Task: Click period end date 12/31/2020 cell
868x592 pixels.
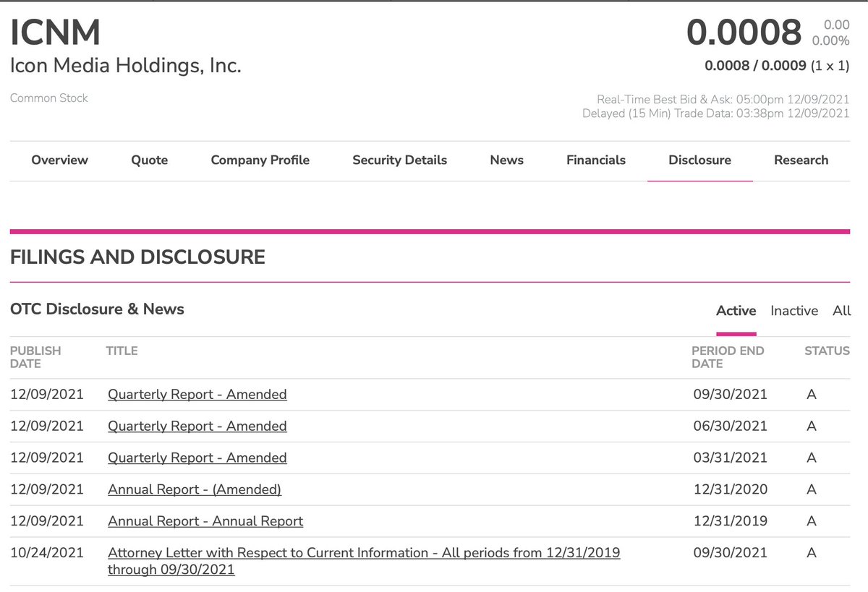Action: click(x=730, y=490)
